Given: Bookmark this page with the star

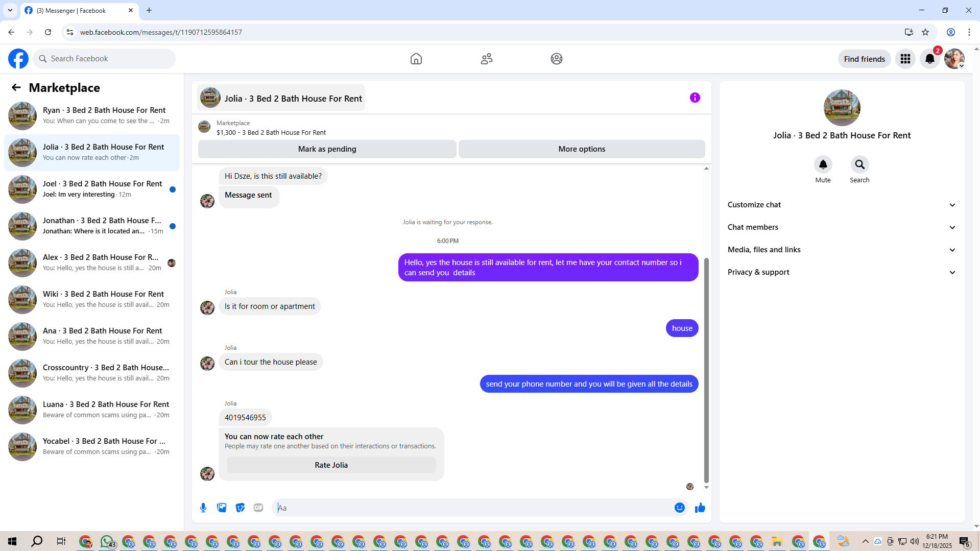Looking at the screenshot, I should point(925,32).
